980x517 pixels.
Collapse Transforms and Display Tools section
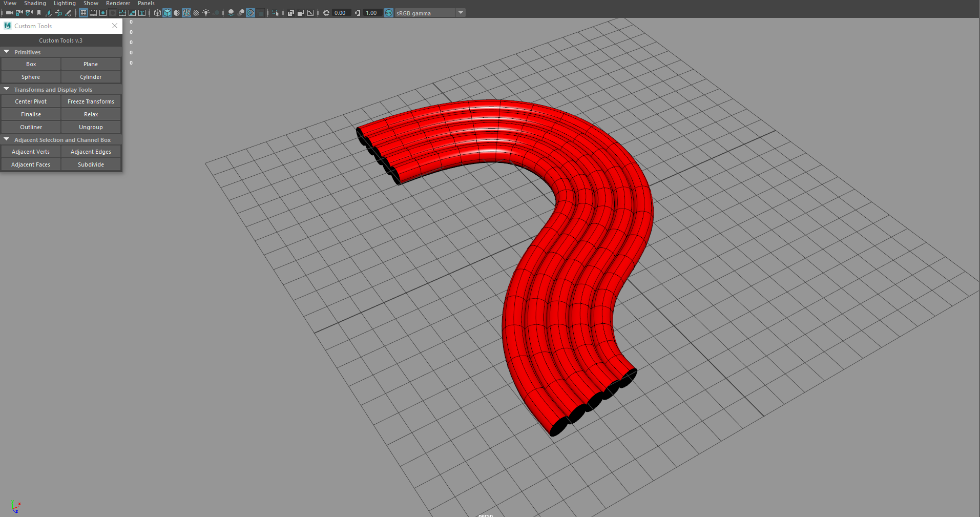(x=7, y=89)
